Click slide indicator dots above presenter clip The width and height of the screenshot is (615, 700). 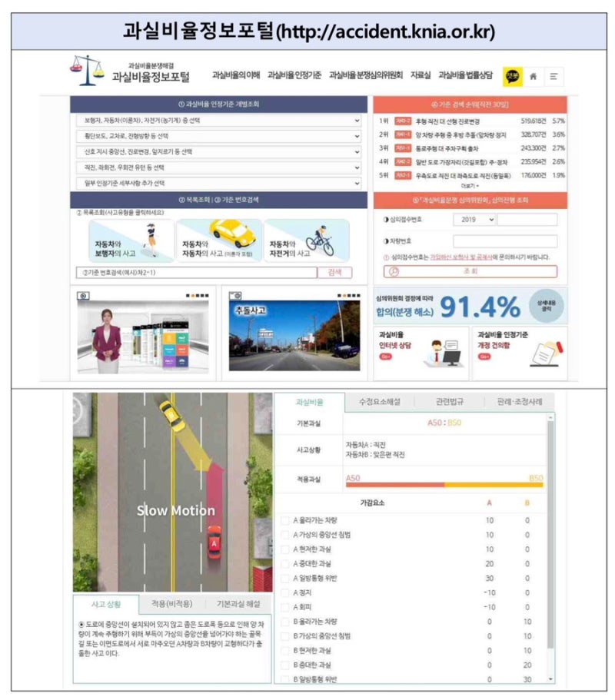[x=197, y=296]
